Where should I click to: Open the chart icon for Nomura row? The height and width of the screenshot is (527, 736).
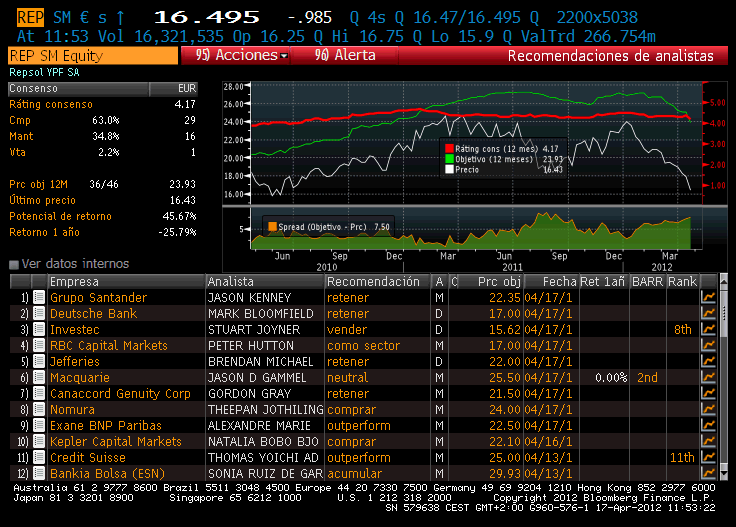click(x=708, y=410)
